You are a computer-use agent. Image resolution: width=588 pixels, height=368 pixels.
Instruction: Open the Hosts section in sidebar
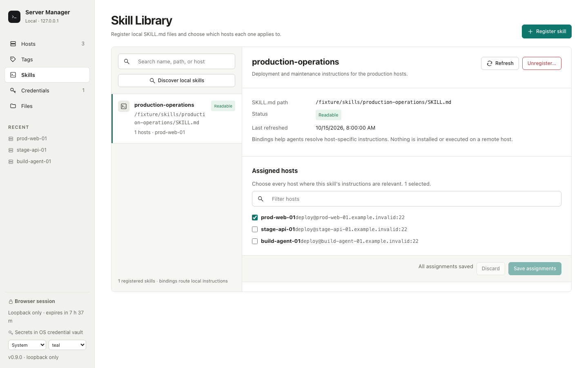[x=47, y=44]
